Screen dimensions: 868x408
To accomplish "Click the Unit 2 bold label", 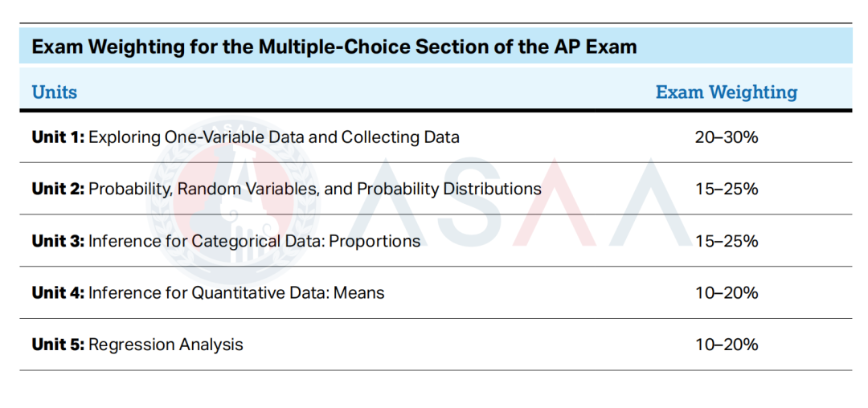I will point(58,189).
